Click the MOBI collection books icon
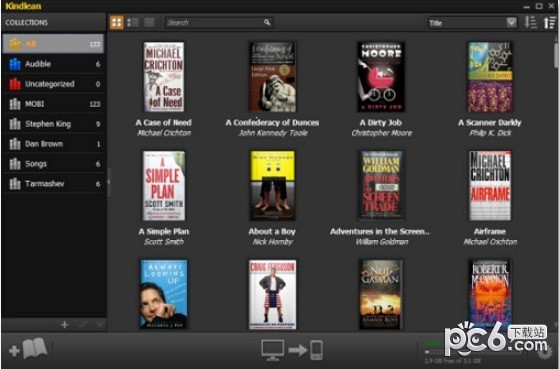The image size is (559, 369). point(15,104)
